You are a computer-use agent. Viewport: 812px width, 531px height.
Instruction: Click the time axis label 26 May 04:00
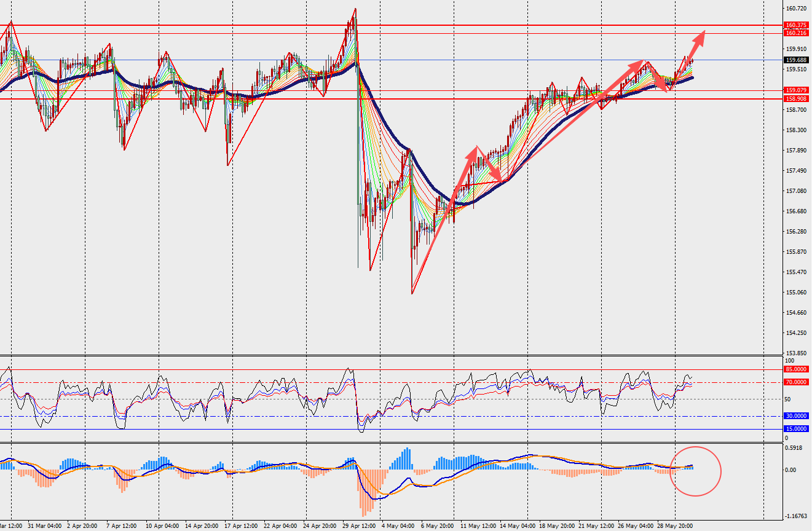coord(635,527)
